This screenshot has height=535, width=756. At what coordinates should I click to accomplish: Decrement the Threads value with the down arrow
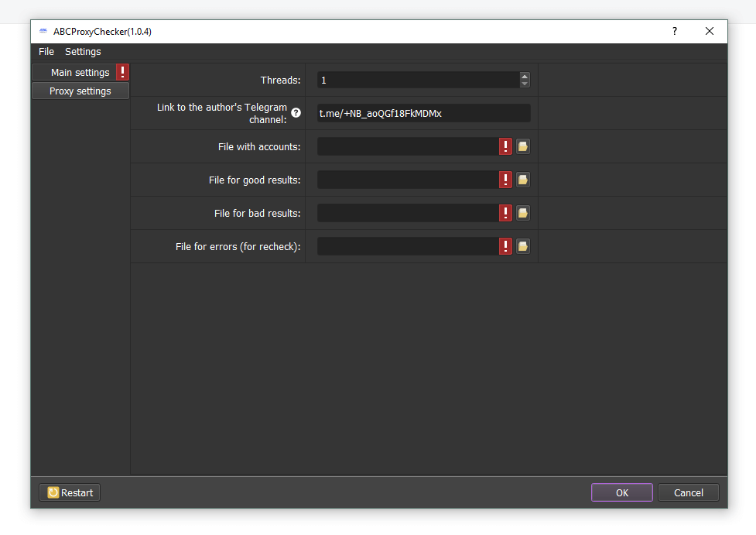(x=525, y=84)
